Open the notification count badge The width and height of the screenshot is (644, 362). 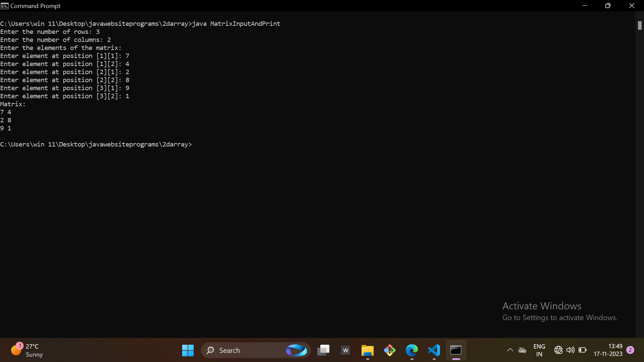coord(630,350)
